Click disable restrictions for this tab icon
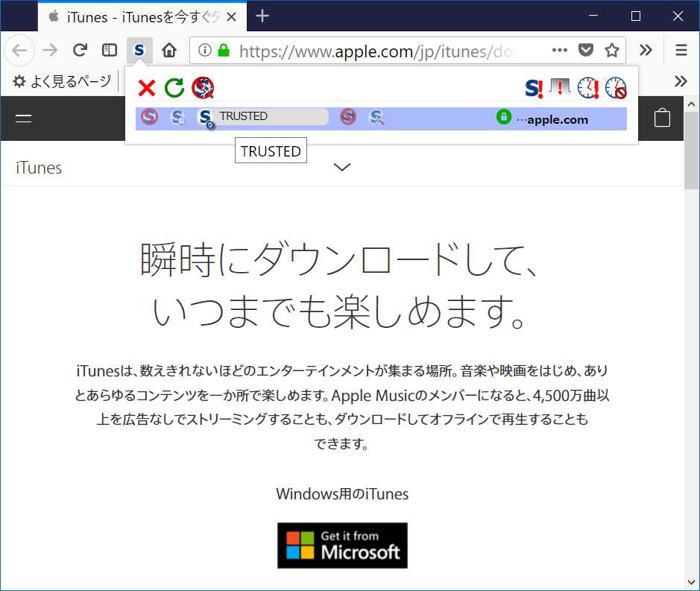This screenshot has width=700, height=591. pyautogui.click(x=560, y=87)
